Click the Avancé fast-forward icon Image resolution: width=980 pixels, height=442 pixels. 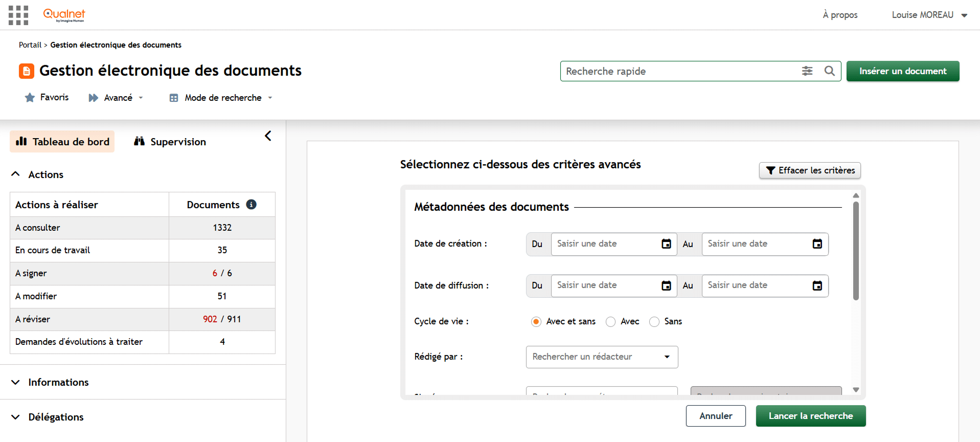pyautogui.click(x=93, y=98)
